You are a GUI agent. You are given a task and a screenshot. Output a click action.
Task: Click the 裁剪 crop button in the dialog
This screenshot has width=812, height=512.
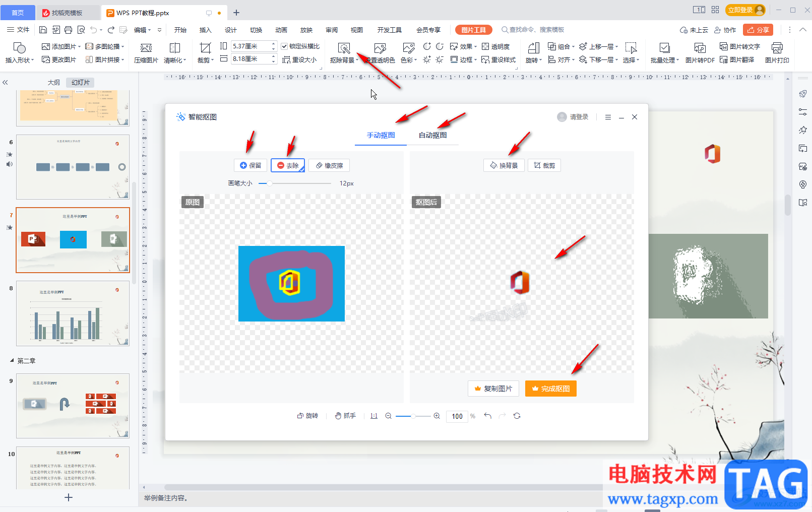coord(544,165)
